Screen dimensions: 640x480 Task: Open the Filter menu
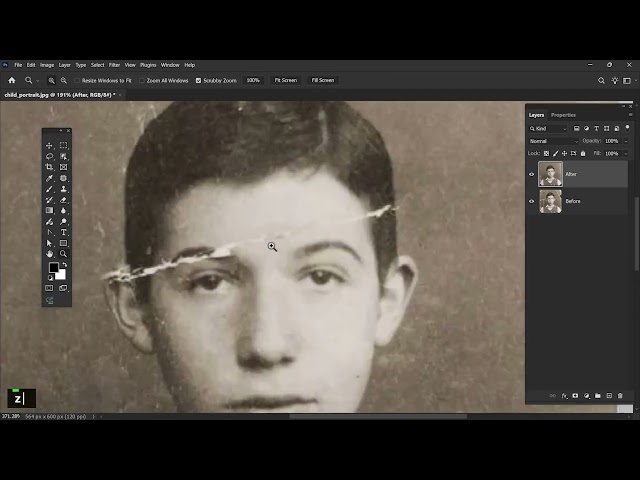114,65
